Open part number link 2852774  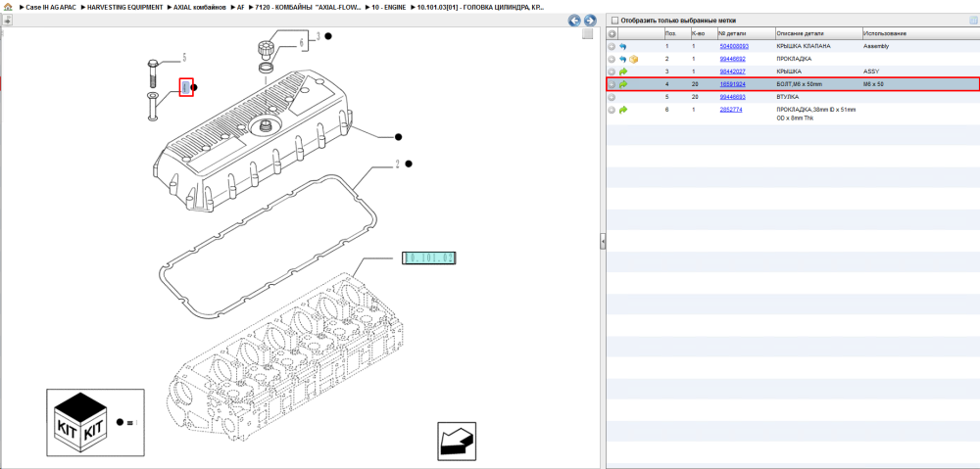click(731, 110)
